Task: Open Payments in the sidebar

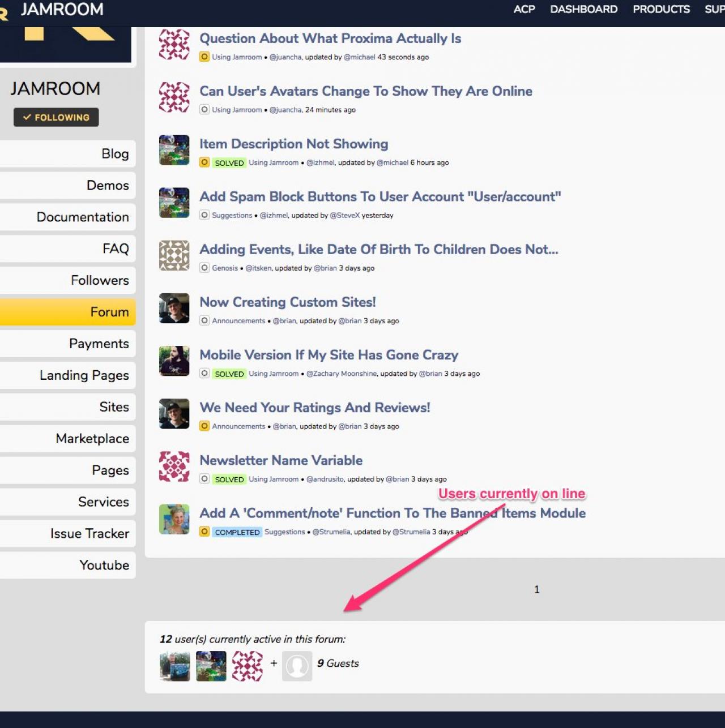Action: (67, 344)
